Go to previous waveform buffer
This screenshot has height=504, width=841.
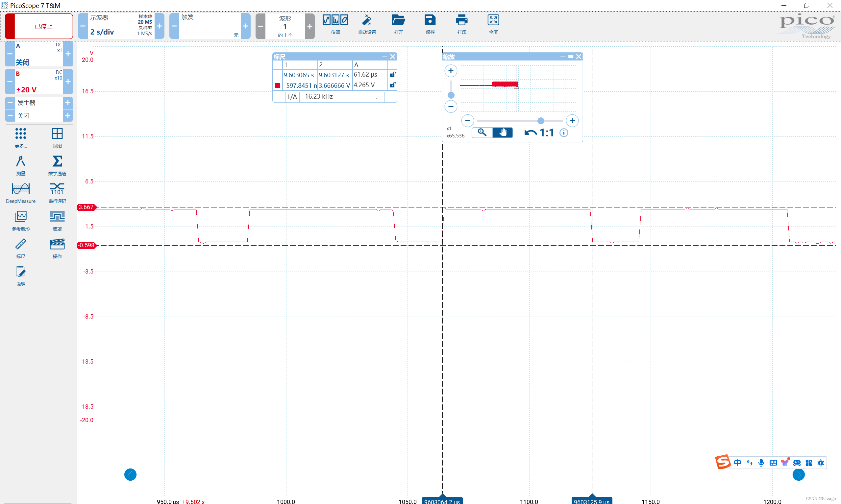coord(260,26)
